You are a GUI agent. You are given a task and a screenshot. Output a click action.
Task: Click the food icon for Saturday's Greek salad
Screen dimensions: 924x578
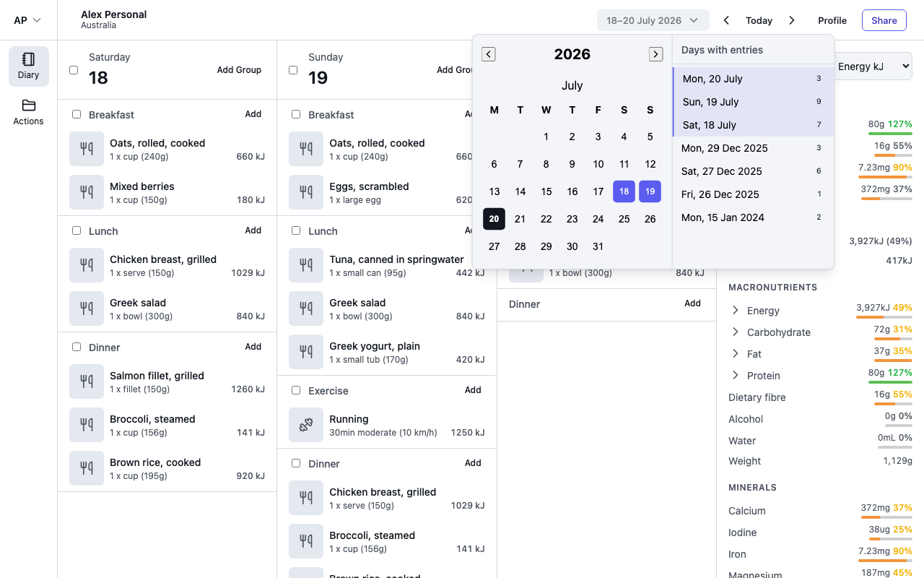(x=87, y=309)
